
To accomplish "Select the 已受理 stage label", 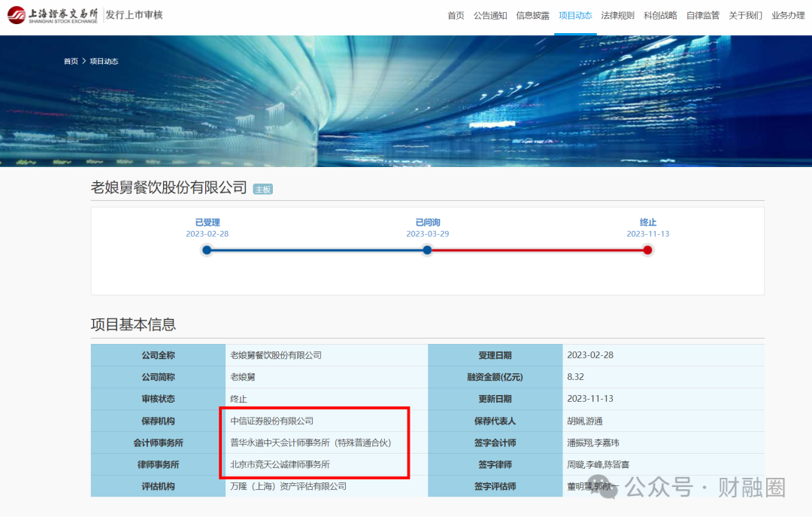I will pos(208,223).
